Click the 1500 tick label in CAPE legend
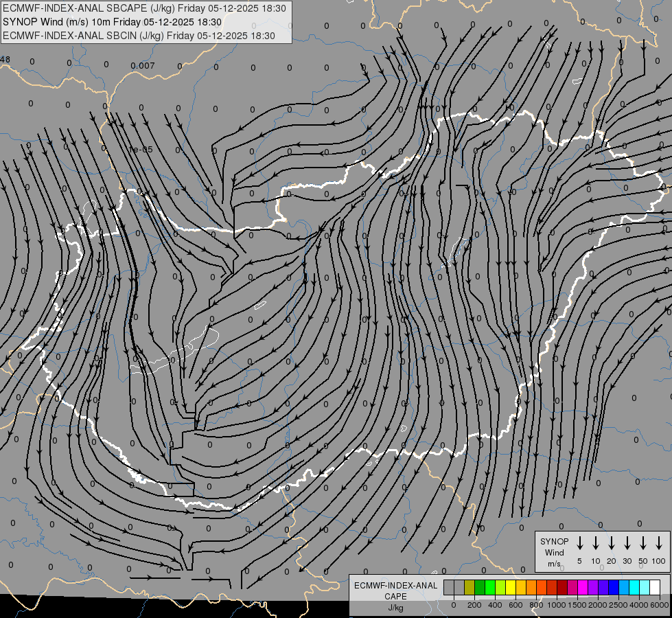The height and width of the screenshot is (618, 672). click(x=577, y=605)
